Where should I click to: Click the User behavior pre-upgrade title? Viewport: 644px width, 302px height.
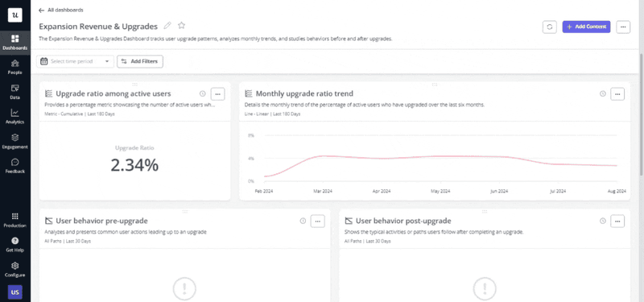click(x=101, y=221)
